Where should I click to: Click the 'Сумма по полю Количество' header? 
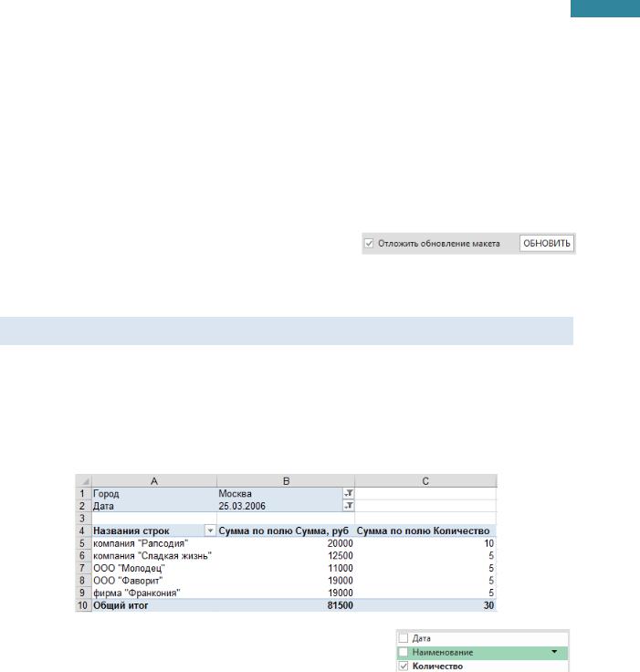[425, 530]
